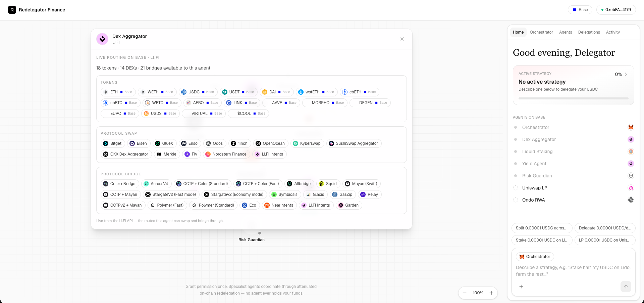Click the USDC token icon

pyautogui.click(x=184, y=92)
